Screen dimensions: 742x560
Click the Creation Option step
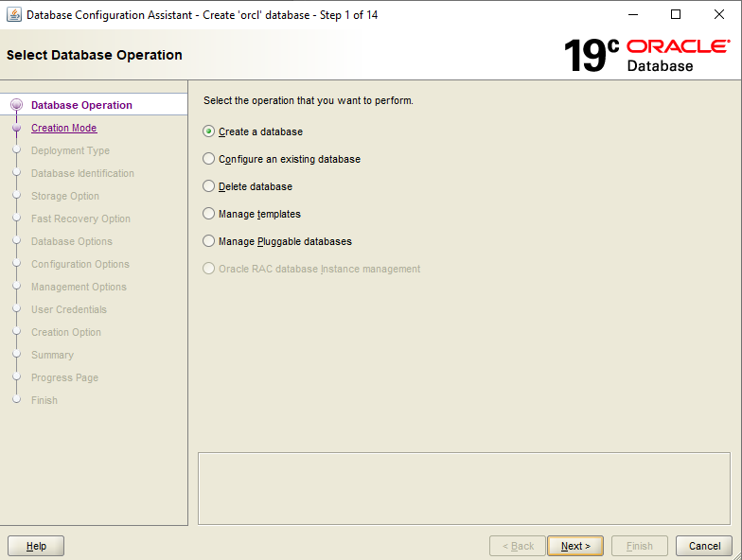[x=66, y=332]
